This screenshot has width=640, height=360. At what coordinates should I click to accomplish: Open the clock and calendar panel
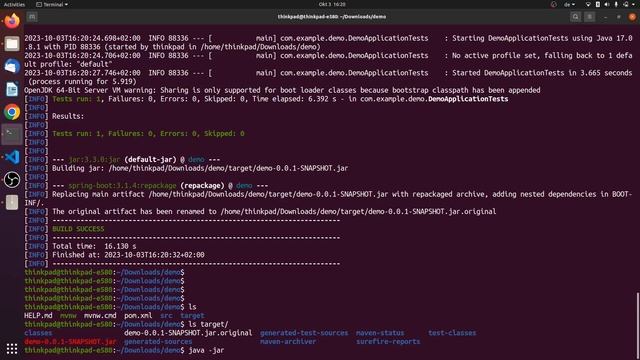point(332,4)
